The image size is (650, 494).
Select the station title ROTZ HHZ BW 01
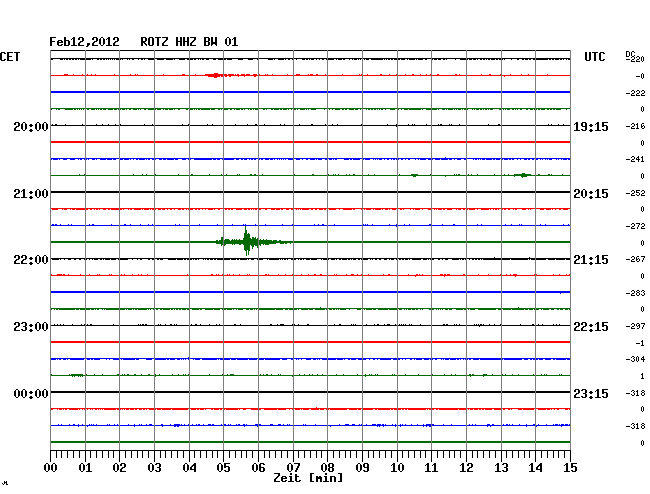[x=189, y=42]
